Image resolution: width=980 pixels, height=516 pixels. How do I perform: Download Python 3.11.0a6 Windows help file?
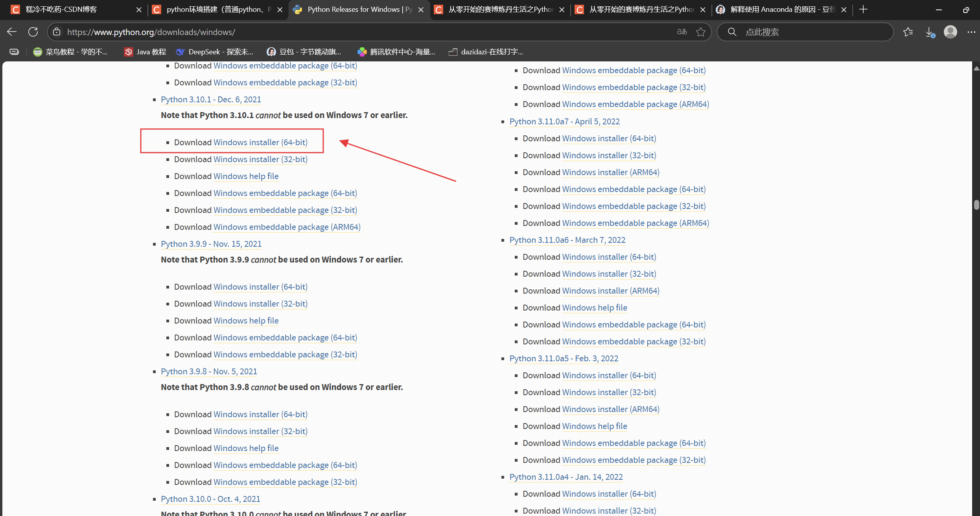click(x=595, y=308)
